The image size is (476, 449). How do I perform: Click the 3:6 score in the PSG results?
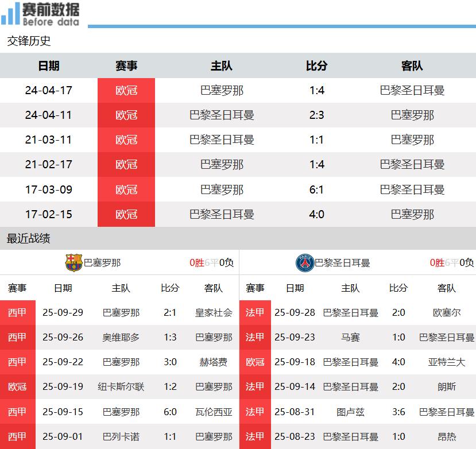(x=398, y=412)
